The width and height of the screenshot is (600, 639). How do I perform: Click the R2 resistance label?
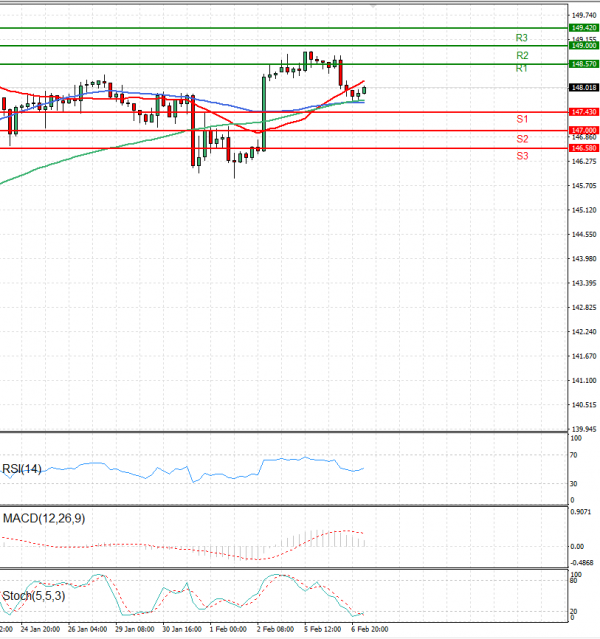522,55
